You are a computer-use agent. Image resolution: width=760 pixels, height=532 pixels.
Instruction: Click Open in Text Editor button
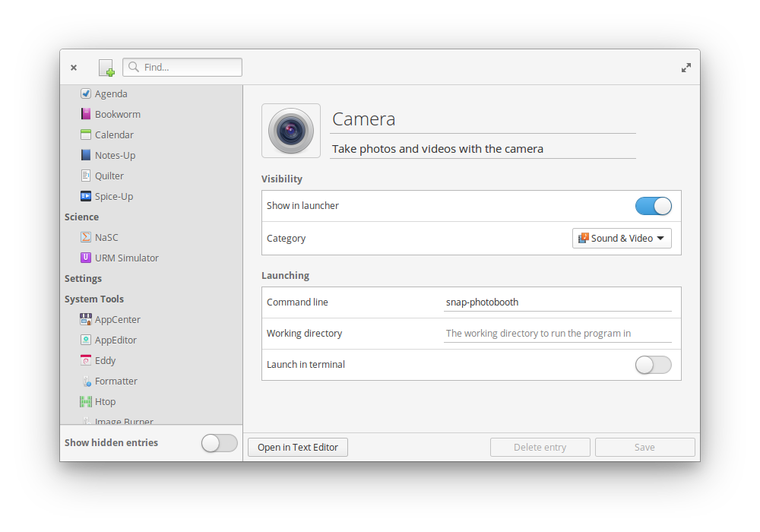(298, 447)
